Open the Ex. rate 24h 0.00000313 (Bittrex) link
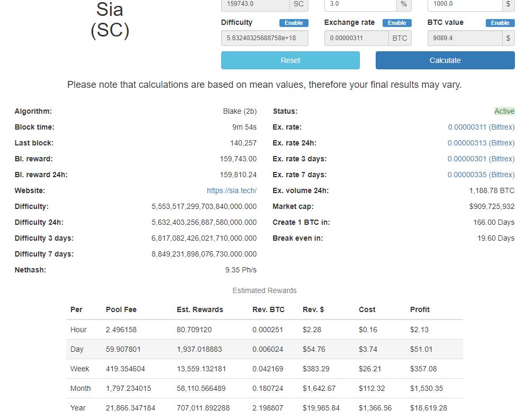Screen dimensions: 526x420 click(x=481, y=143)
